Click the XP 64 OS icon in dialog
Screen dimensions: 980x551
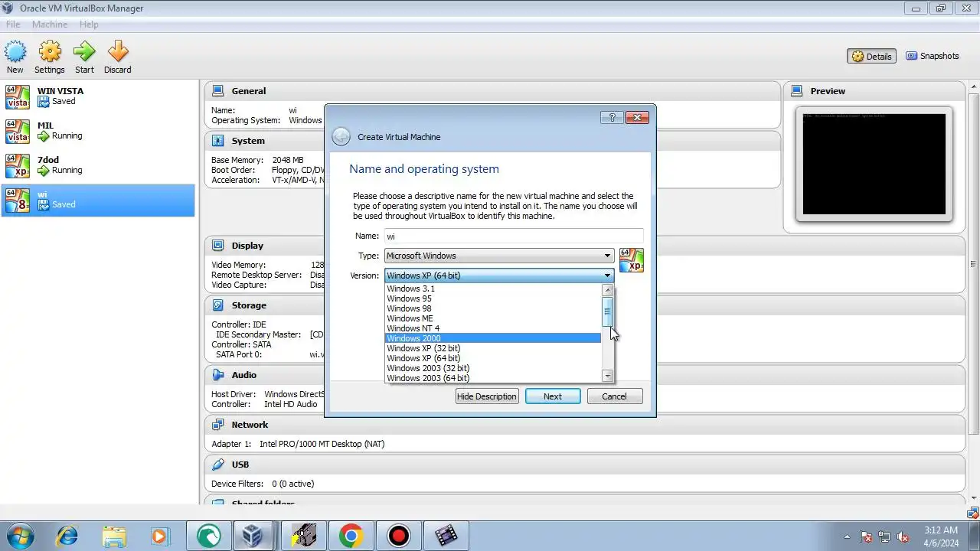[x=632, y=260]
